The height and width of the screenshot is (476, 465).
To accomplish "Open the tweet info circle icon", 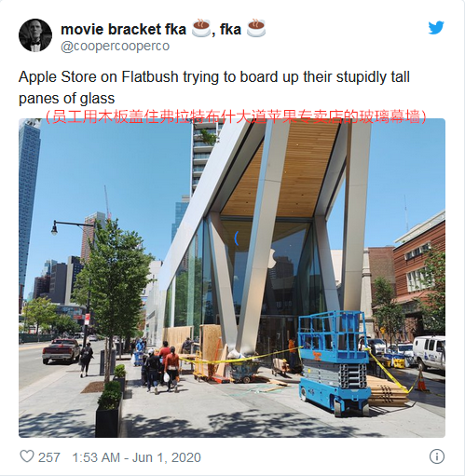I will (437, 456).
